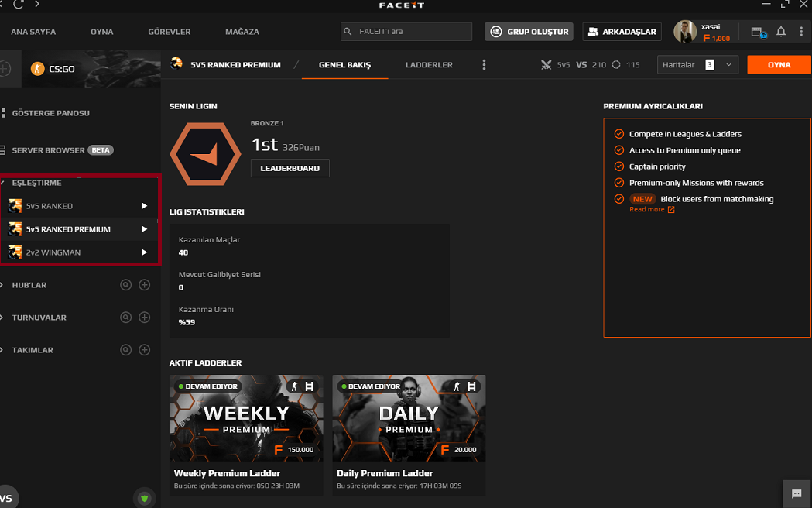Expand the TURNUVALAR section
This screenshot has height=508, width=812.
click(x=2, y=317)
